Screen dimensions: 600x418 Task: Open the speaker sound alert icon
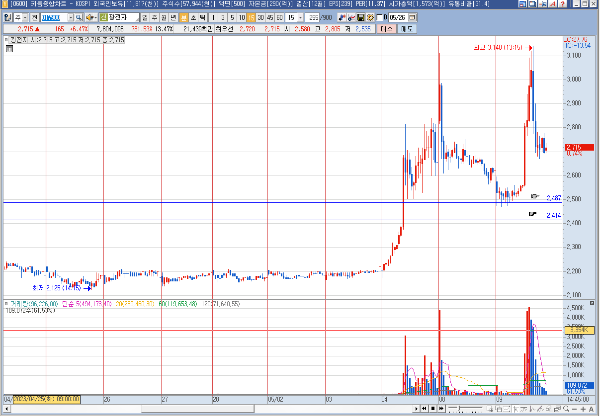89,18
